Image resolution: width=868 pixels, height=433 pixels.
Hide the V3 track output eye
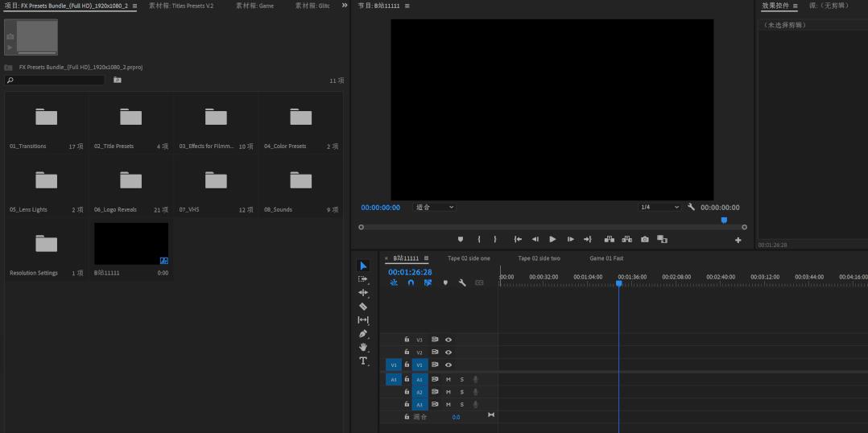[x=448, y=340]
